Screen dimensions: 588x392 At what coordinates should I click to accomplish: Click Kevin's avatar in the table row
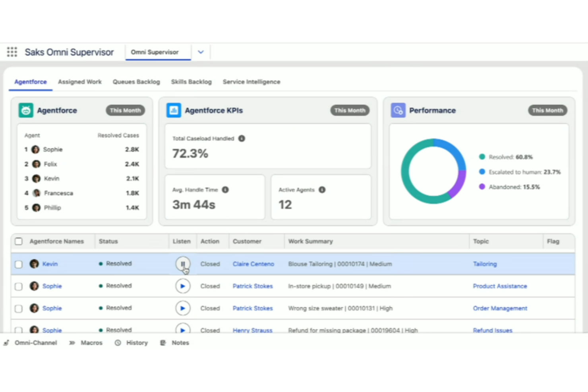(34, 264)
